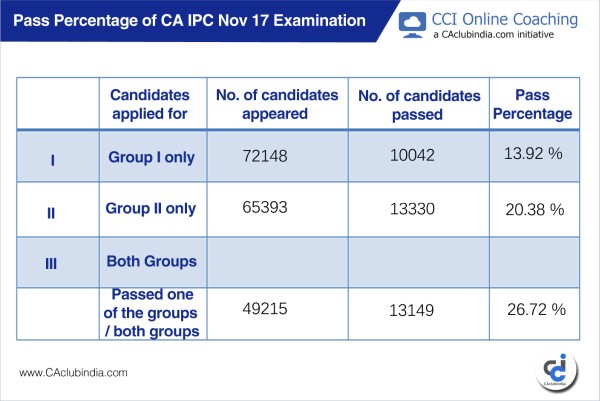Open the www.CAclubindia.com link
Viewport: 600px width, 401px height.
coord(74,372)
